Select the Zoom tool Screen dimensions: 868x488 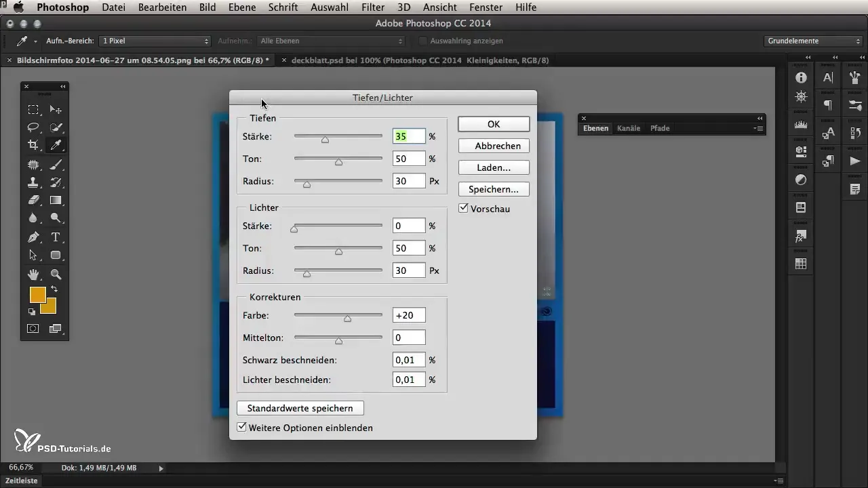(56, 274)
